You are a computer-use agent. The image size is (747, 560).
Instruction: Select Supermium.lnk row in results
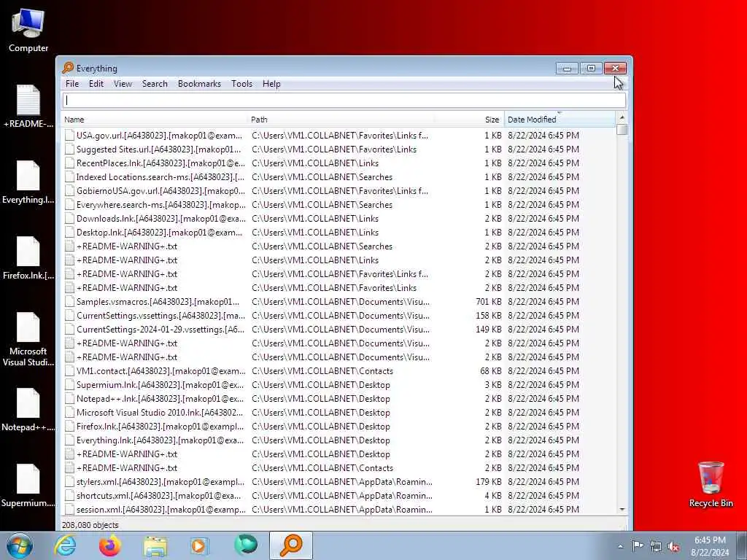(338, 385)
